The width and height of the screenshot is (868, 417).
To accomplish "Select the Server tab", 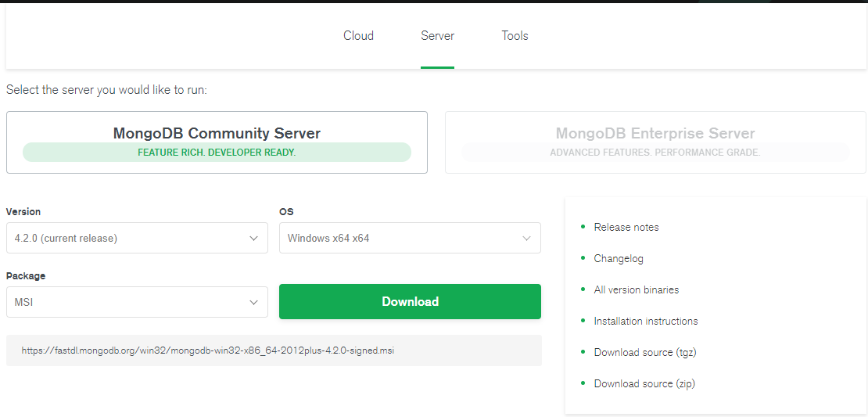I will point(437,36).
